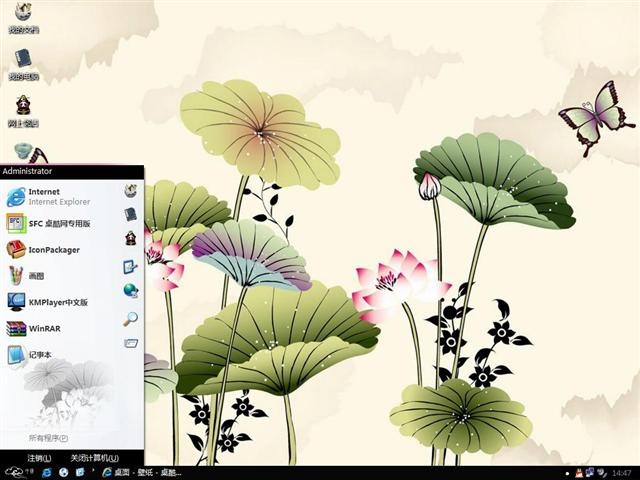Click the 14:47 clock in system tray
The width and height of the screenshot is (640, 480).
pos(622,473)
